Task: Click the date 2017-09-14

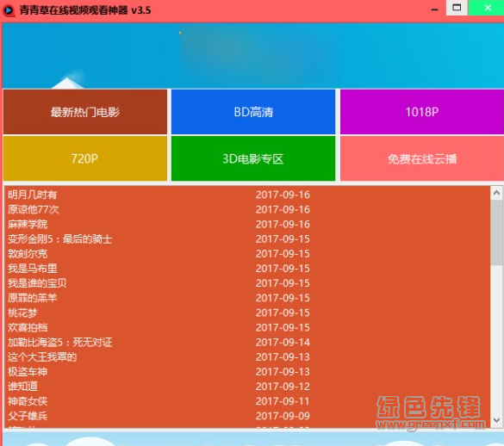Action: [x=283, y=342]
